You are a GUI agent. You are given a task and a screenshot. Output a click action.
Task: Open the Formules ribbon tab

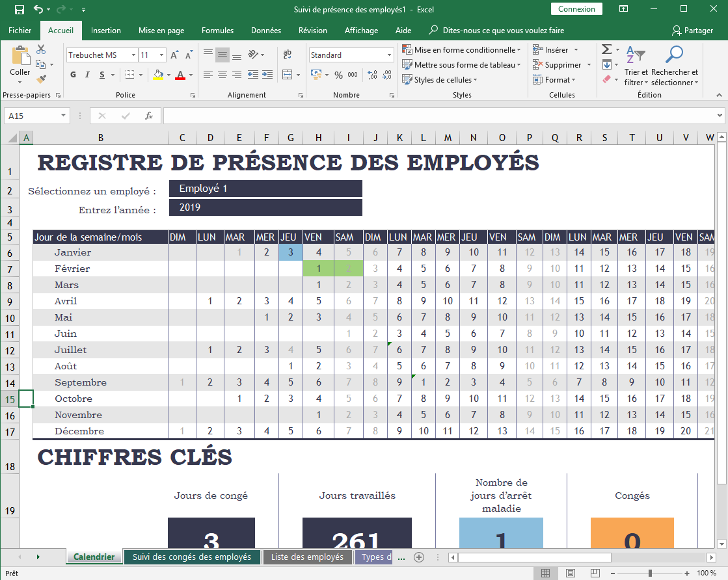[217, 31]
